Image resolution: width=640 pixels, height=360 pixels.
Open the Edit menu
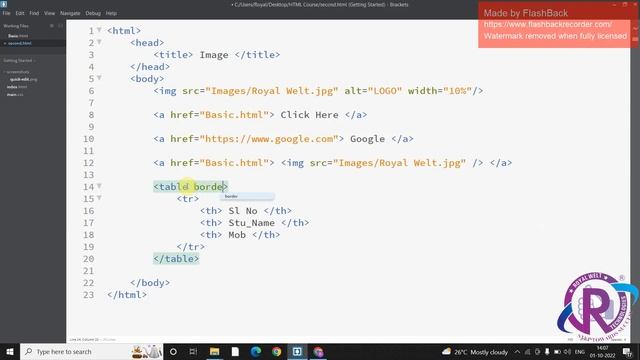(x=20, y=13)
